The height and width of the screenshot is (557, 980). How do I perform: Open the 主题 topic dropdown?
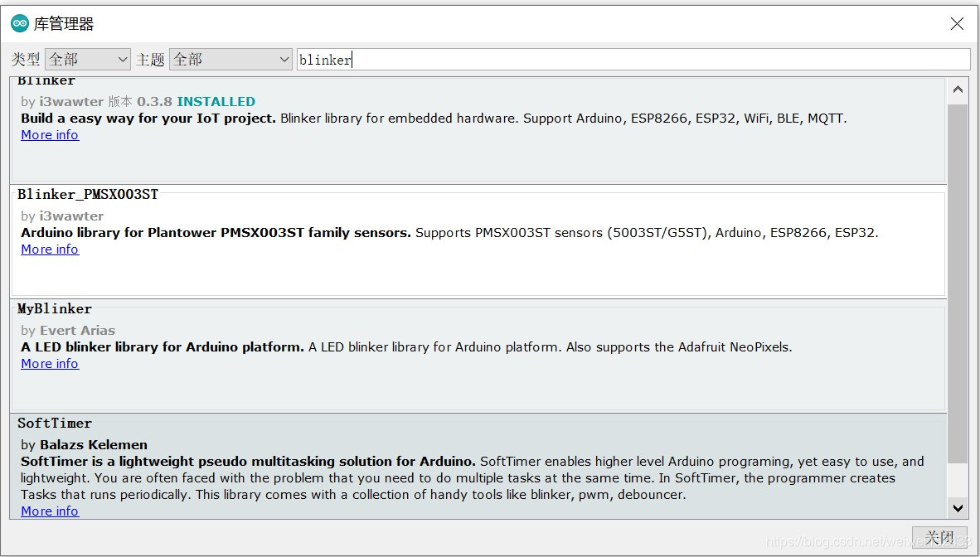click(x=230, y=60)
